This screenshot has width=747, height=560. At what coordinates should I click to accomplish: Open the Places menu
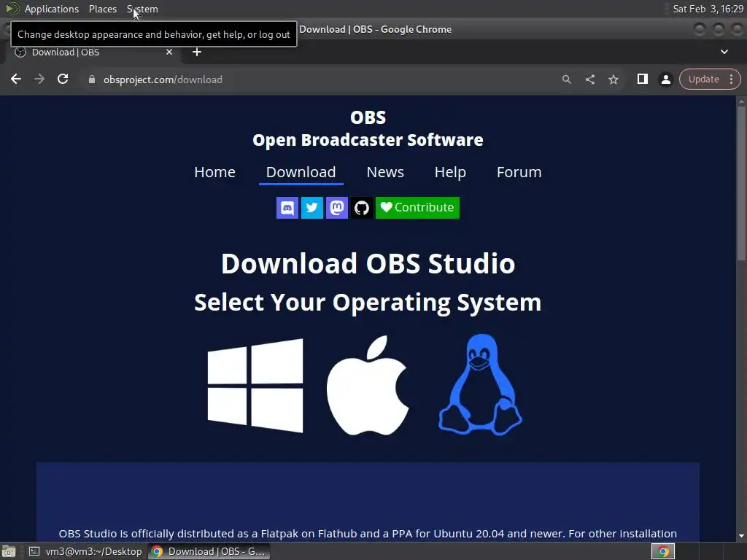coord(102,9)
